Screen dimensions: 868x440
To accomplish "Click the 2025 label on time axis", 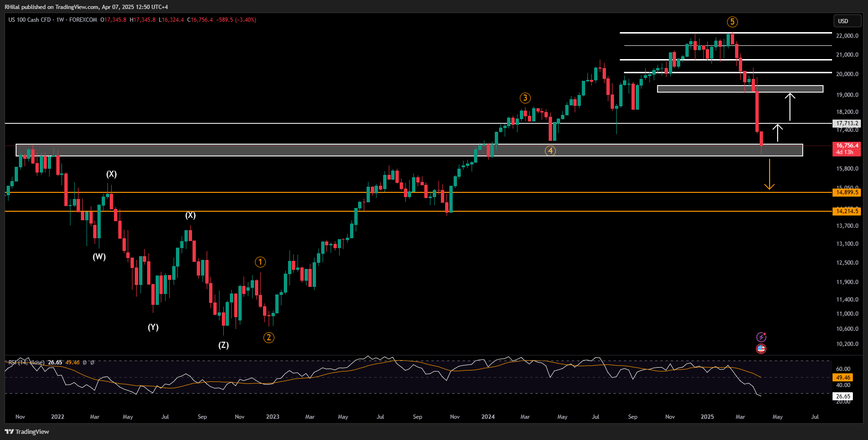I will pyautogui.click(x=707, y=417).
